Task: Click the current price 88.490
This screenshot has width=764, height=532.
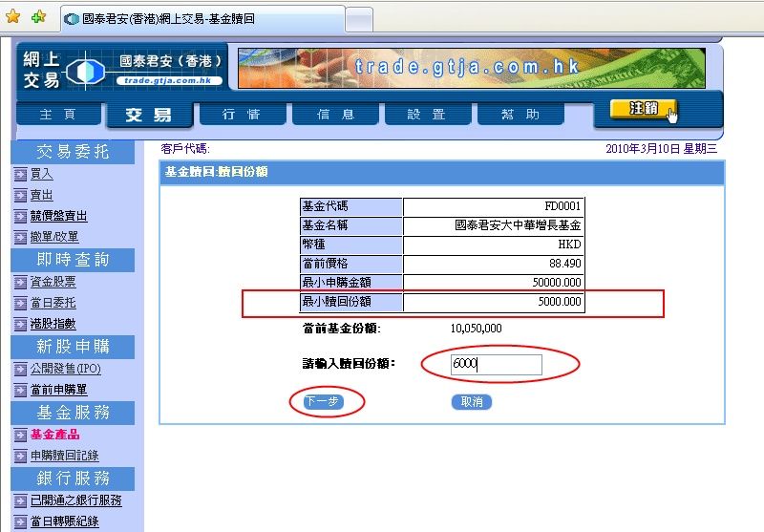Action: [565, 263]
